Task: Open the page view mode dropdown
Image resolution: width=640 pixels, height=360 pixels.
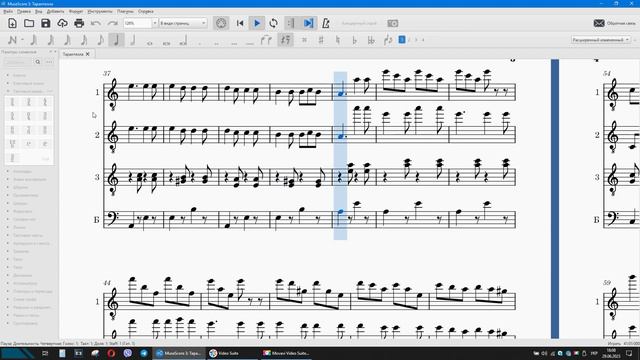Action: [x=183, y=23]
